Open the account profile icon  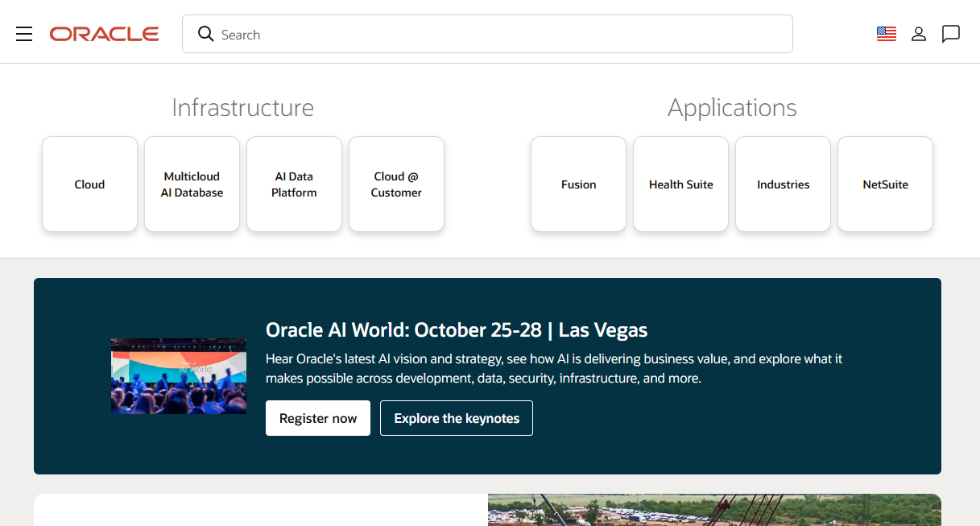(x=919, y=34)
